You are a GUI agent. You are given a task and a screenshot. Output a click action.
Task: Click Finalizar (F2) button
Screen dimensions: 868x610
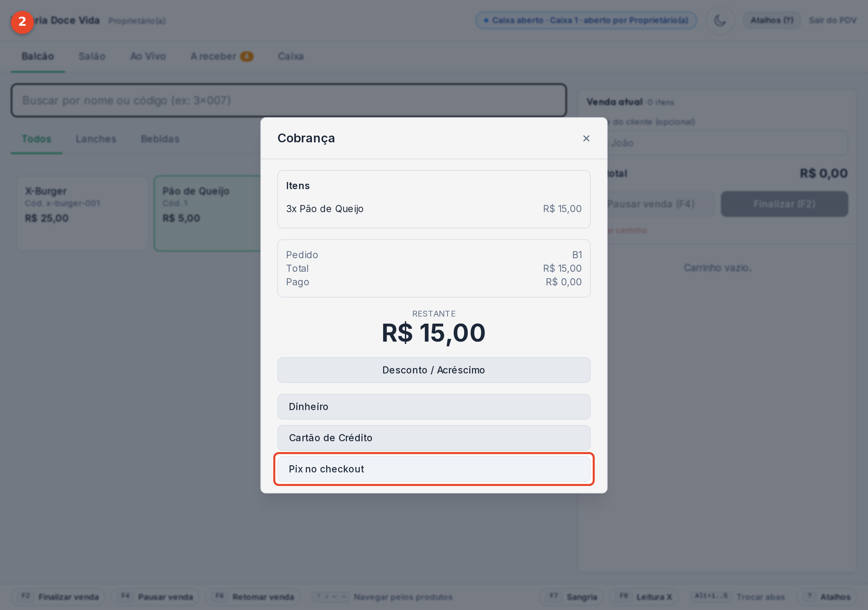[x=784, y=204]
